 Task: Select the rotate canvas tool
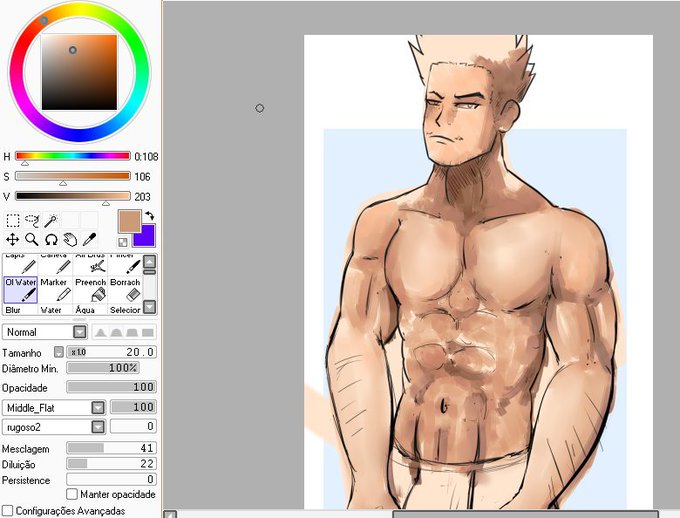coord(51,239)
